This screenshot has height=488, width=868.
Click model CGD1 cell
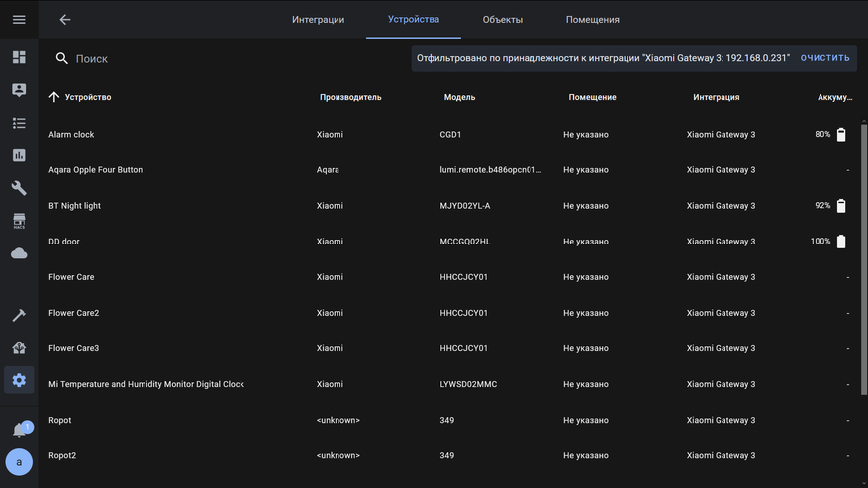450,134
